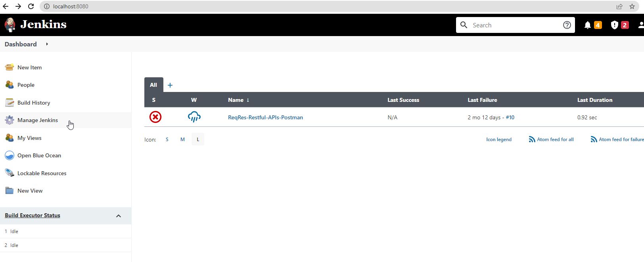Image resolution: width=644 pixels, height=262 pixels.
Task: Open the Dashboard breadcrumb
Action: pyautogui.click(x=21, y=44)
